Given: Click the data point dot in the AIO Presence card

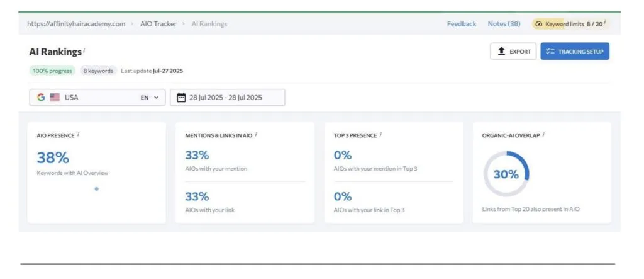Looking at the screenshot, I should 96,189.
